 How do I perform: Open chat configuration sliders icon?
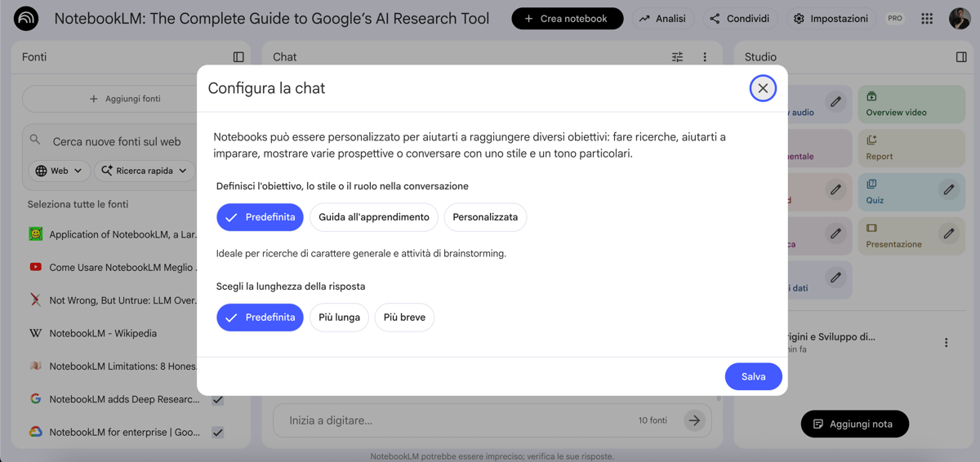click(677, 57)
